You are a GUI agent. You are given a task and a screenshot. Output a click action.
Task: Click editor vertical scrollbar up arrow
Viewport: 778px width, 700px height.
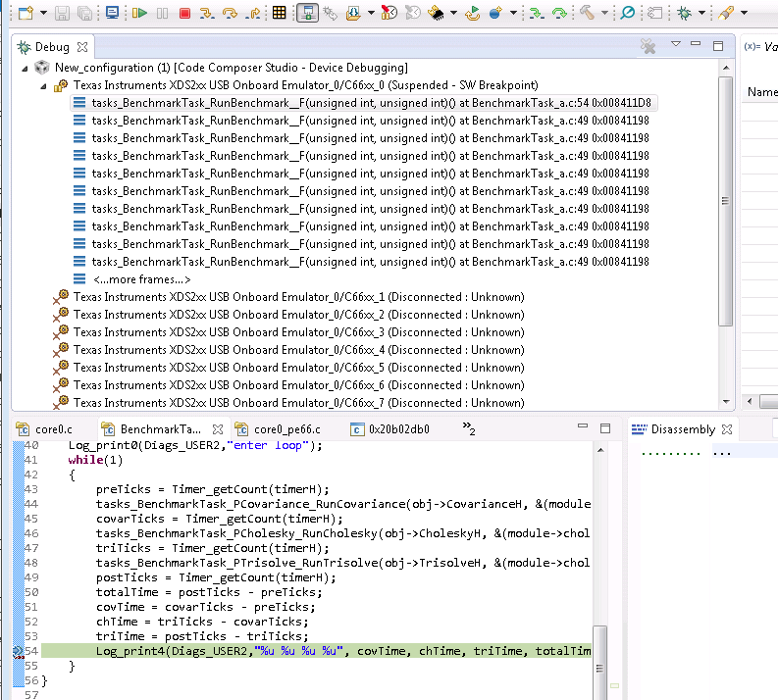[x=600, y=450]
